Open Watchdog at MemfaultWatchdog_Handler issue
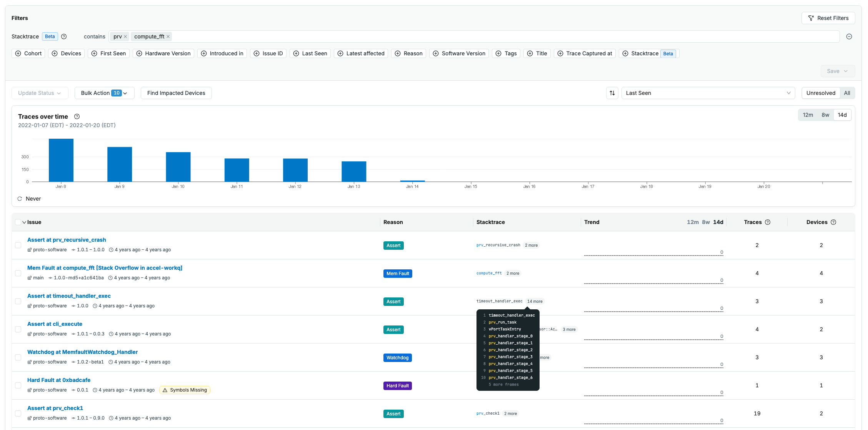 tap(82, 352)
